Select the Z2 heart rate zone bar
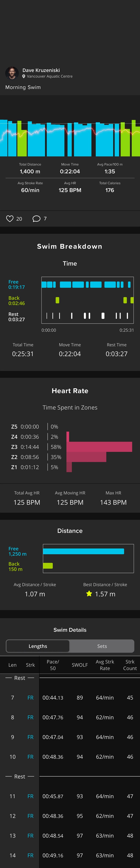The height and width of the screenshot is (868, 140). pos(86,457)
